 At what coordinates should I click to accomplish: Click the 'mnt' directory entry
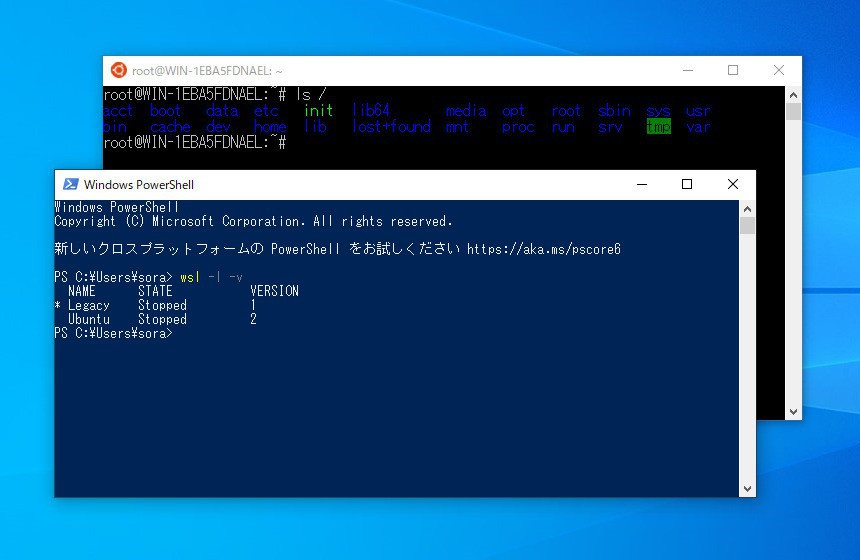click(x=457, y=127)
